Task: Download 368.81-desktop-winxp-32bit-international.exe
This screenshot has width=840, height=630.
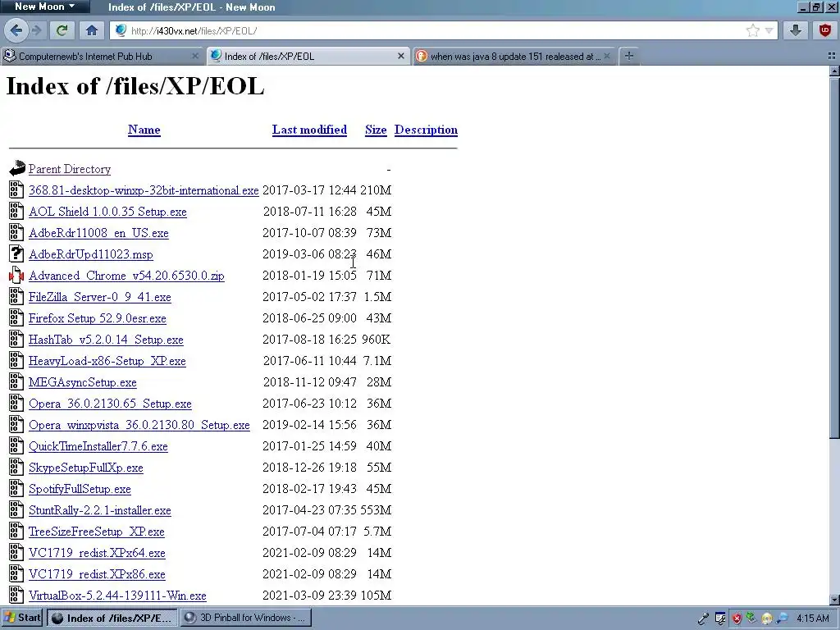Action: click(x=144, y=190)
